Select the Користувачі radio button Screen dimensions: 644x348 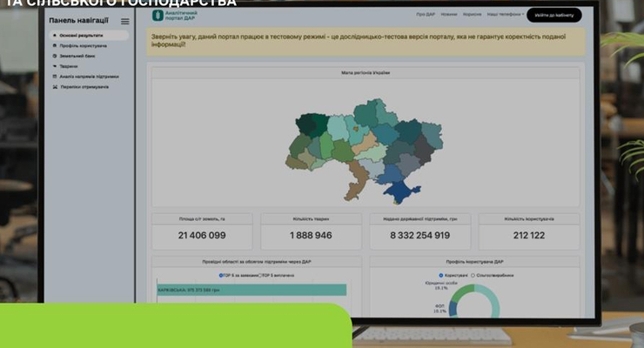click(x=441, y=275)
